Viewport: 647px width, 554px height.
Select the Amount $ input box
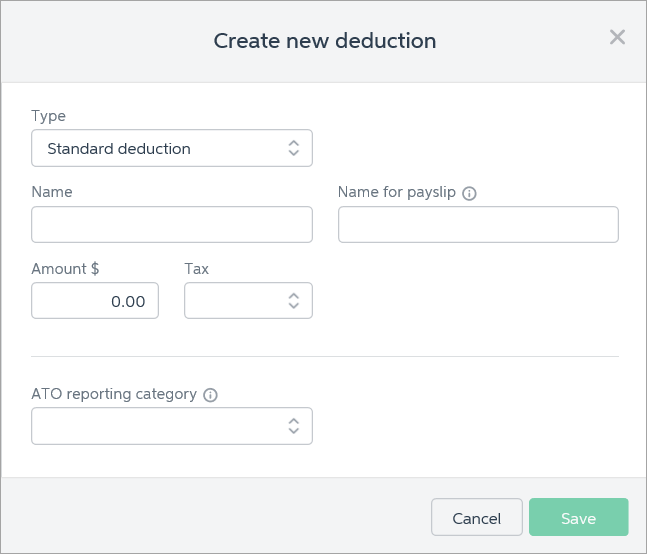point(95,301)
